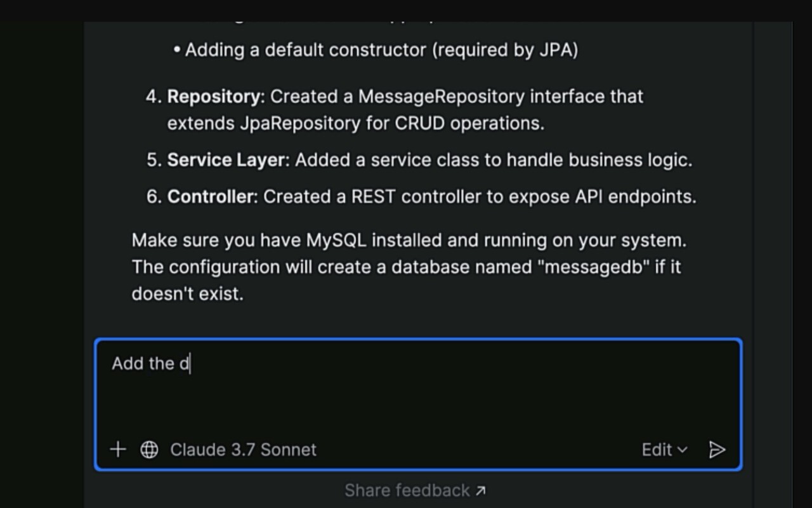The width and height of the screenshot is (812, 508).
Task: Open the Share feedback link
Action: (407, 490)
